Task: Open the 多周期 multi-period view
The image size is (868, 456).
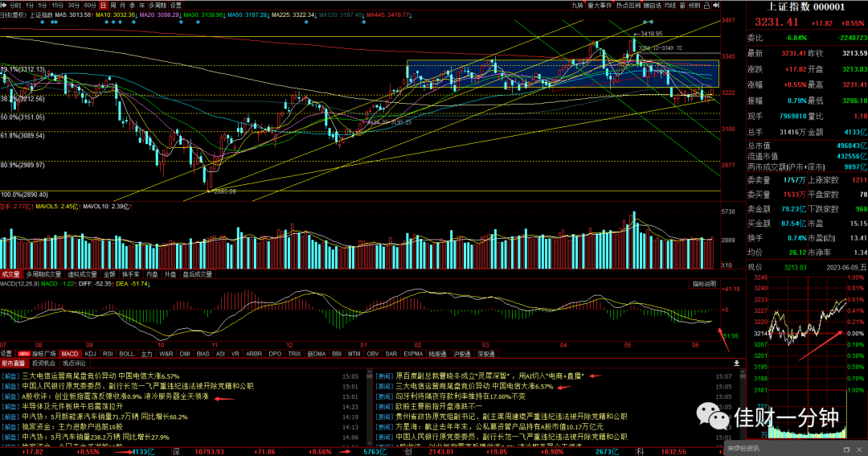Action: pyautogui.click(x=158, y=5)
